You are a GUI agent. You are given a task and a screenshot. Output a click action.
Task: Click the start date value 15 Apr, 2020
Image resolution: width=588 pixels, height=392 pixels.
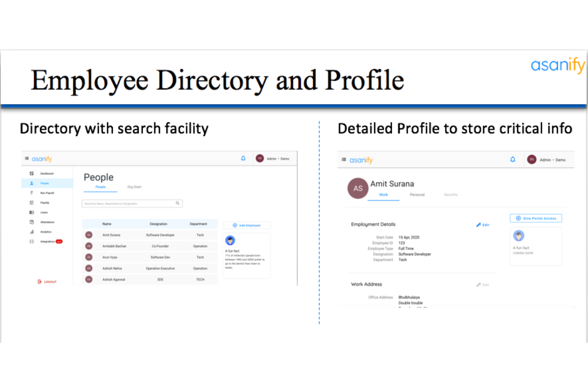tap(409, 238)
